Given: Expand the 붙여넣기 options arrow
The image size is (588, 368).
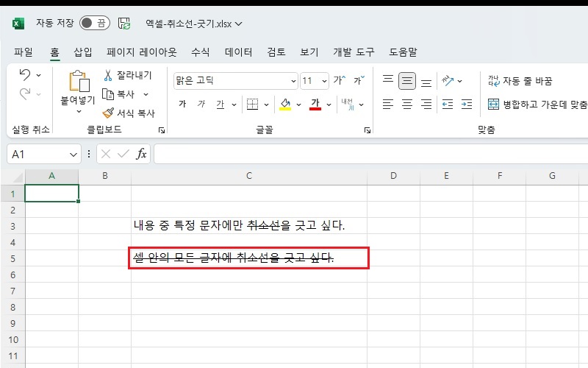Looking at the screenshot, I should pyautogui.click(x=79, y=112).
